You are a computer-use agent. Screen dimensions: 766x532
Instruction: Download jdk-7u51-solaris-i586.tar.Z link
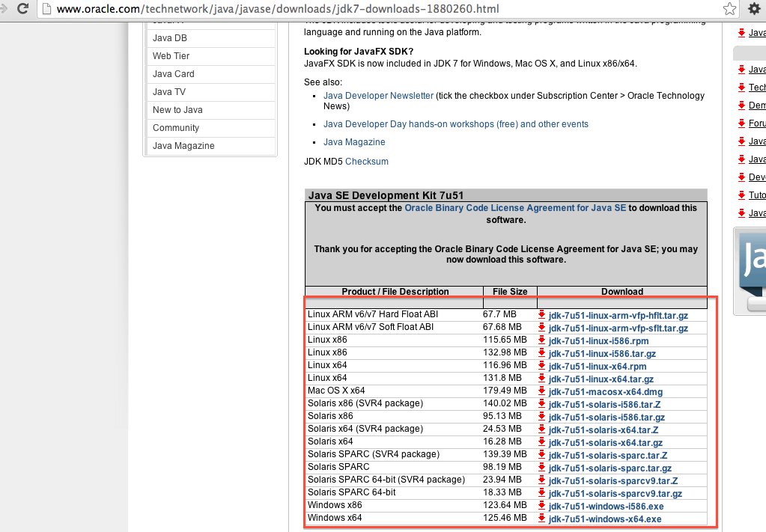pyautogui.click(x=604, y=405)
